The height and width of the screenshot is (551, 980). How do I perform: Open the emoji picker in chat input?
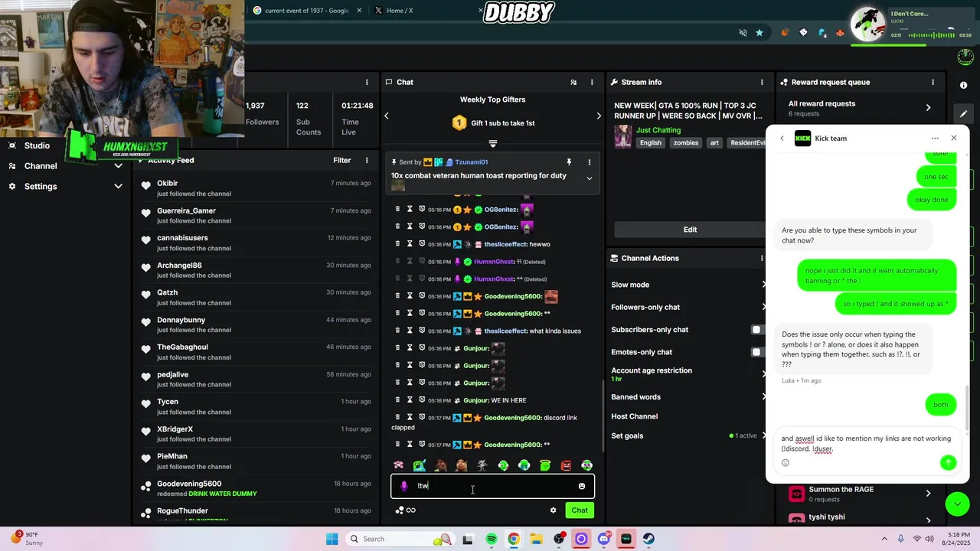582,486
